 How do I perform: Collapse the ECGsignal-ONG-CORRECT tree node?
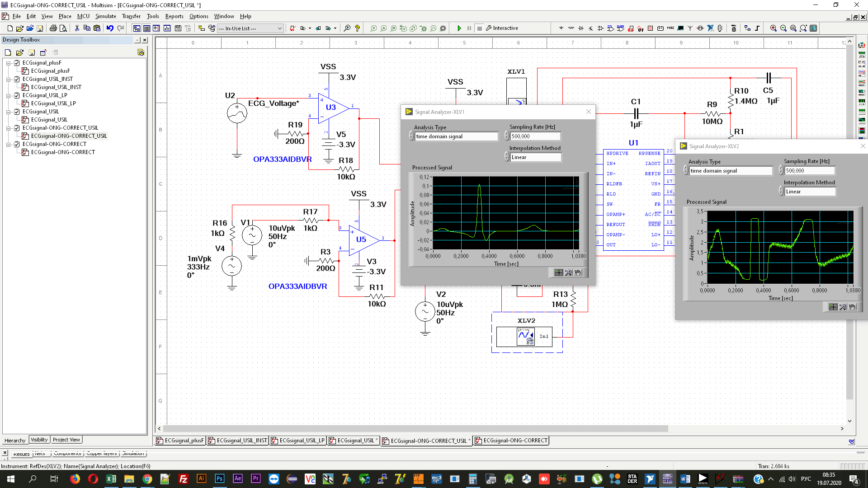tap(9, 144)
